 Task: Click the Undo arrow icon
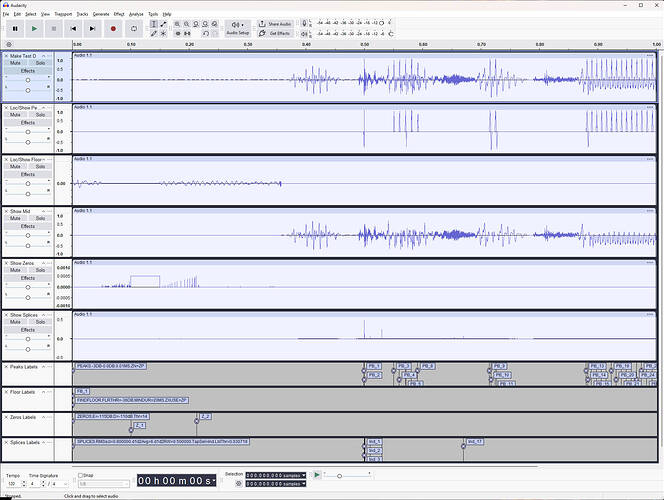coord(205,33)
